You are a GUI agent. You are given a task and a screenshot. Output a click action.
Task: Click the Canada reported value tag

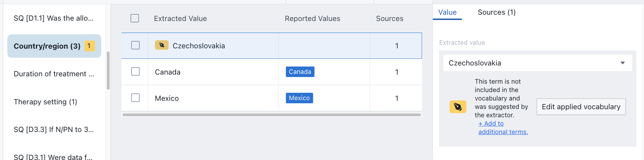(x=300, y=72)
